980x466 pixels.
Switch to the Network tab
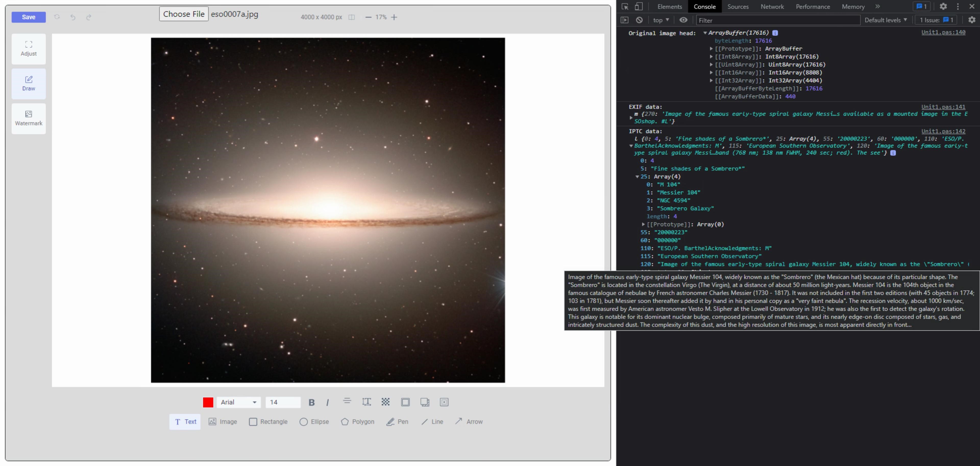pyautogui.click(x=772, y=6)
